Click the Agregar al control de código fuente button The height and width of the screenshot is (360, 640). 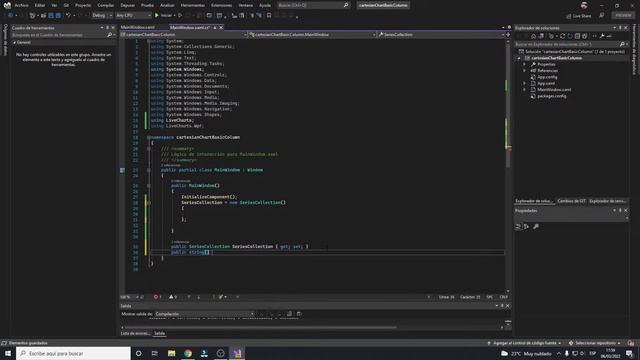click(524, 343)
